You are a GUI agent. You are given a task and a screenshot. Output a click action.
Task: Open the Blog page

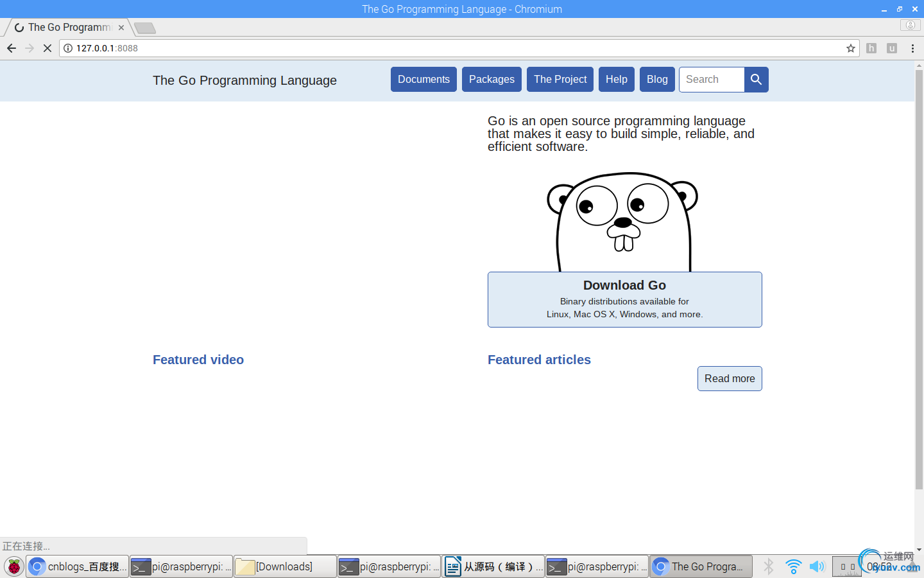pos(657,80)
